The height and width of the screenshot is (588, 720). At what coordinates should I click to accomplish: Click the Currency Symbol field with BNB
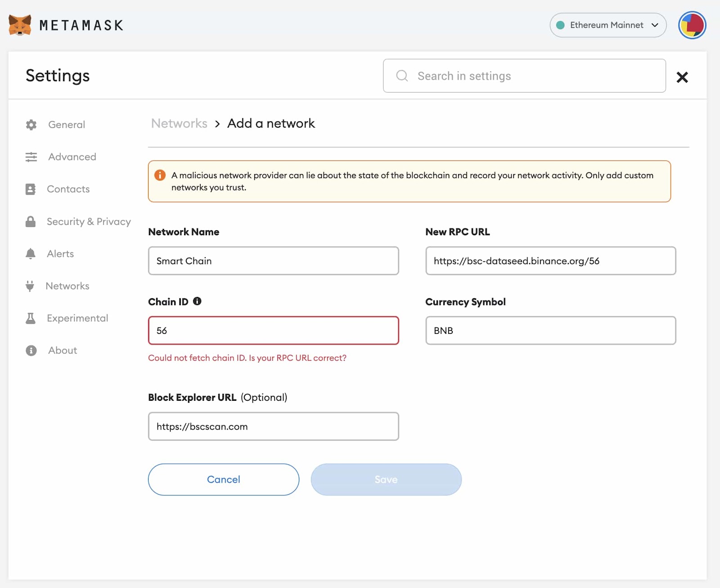[x=551, y=331]
